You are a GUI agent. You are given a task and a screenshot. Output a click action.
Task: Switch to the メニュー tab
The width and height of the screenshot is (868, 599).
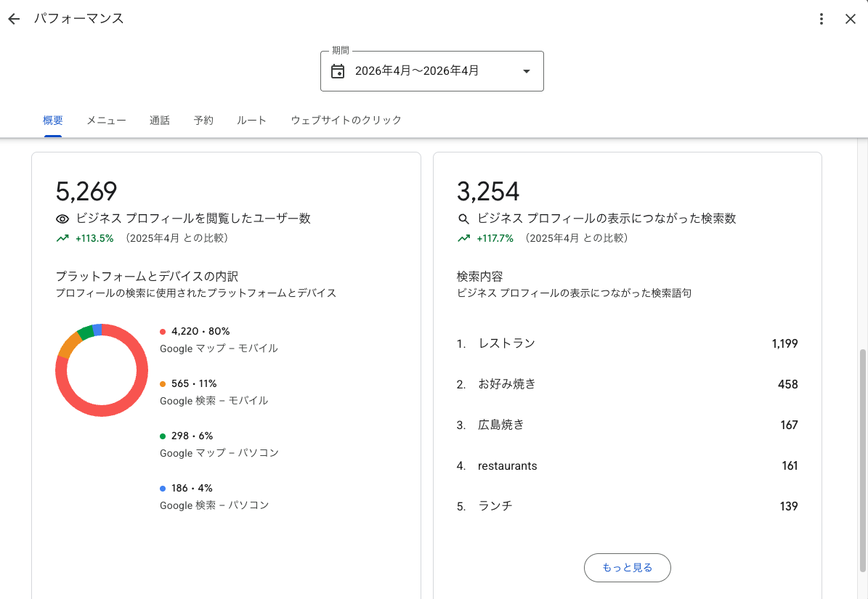(x=106, y=120)
